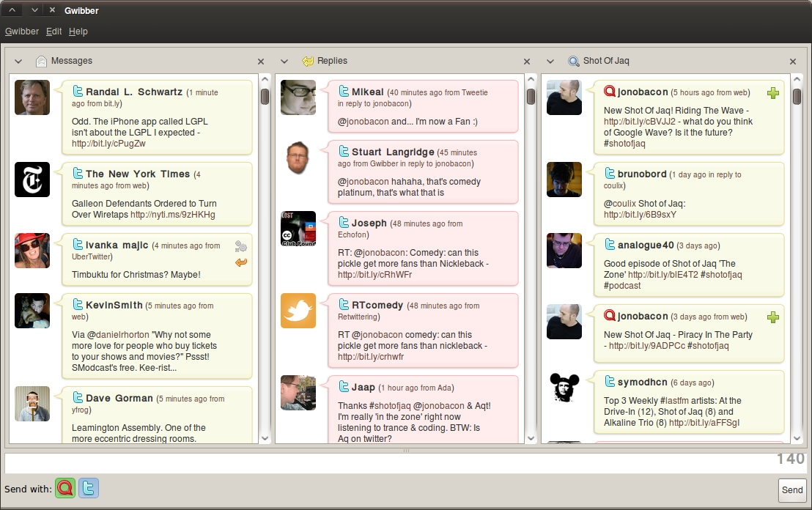
Task: Click the Twitter icon beside Joseph
Action: pyautogui.click(x=344, y=222)
